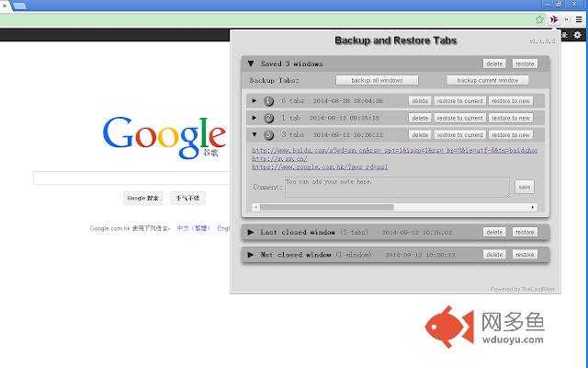Open the baidu.com saved tab link
This screenshot has width=588, height=368.
click(394, 150)
